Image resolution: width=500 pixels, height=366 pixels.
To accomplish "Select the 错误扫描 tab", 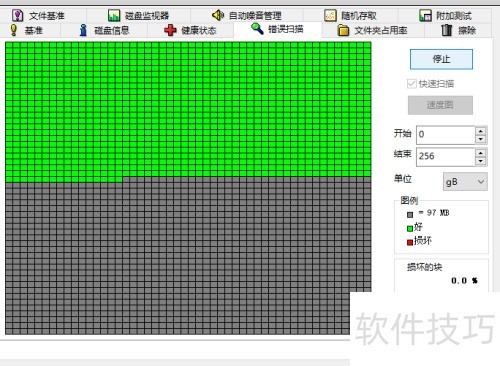I will pos(278,29).
